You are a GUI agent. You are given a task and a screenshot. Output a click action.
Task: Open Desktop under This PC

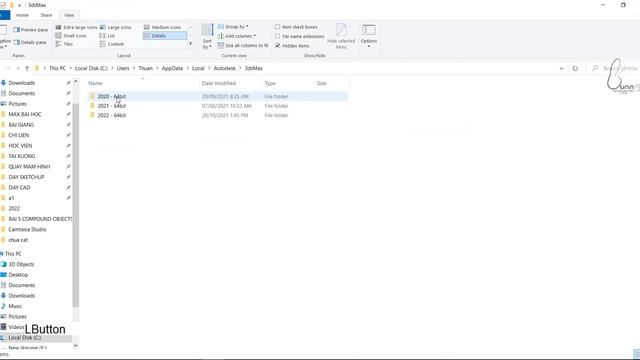[x=18, y=275]
